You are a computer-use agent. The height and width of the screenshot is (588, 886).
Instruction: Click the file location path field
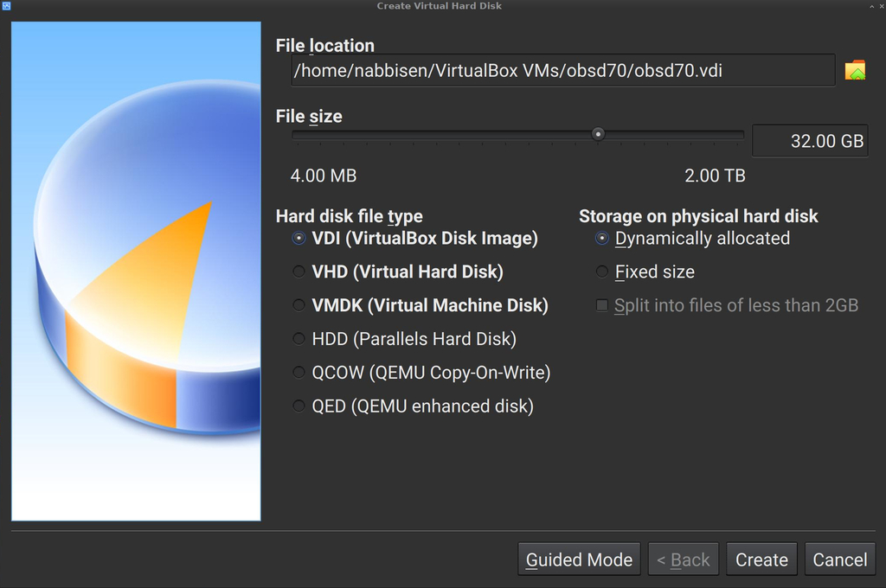[x=562, y=71]
